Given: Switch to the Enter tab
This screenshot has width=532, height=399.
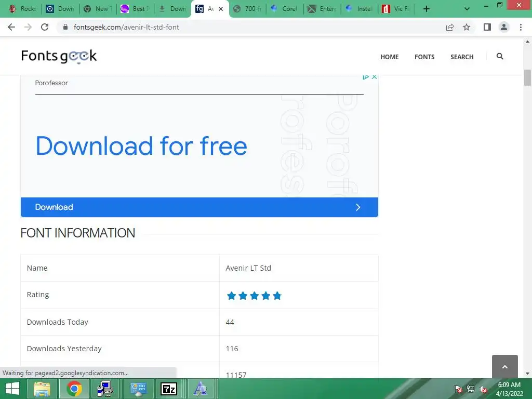Looking at the screenshot, I should point(322,9).
